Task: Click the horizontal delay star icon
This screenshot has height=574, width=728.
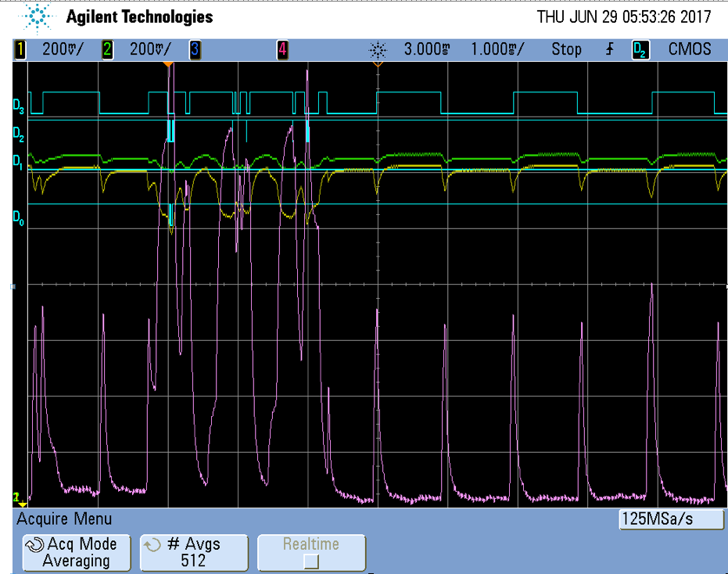Action: click(x=378, y=49)
